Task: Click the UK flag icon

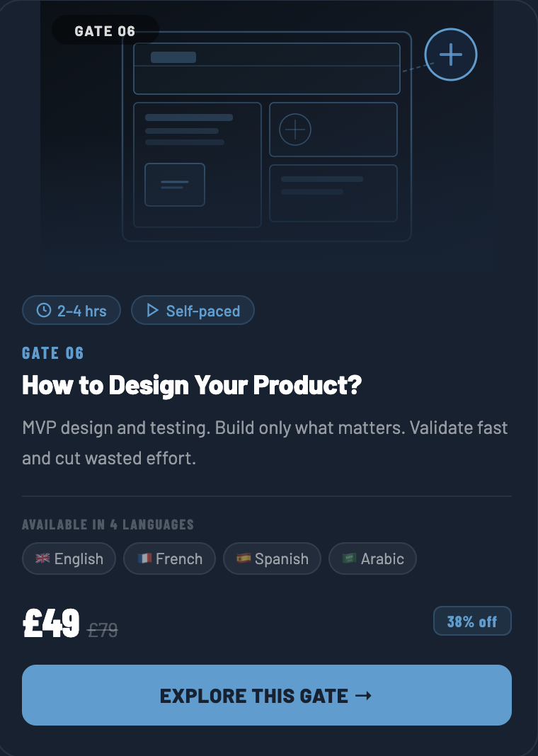Action: pos(42,559)
